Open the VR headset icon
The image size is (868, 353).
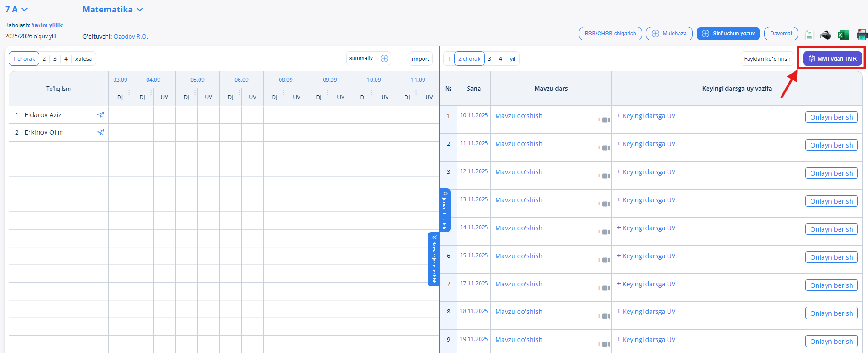tap(825, 34)
